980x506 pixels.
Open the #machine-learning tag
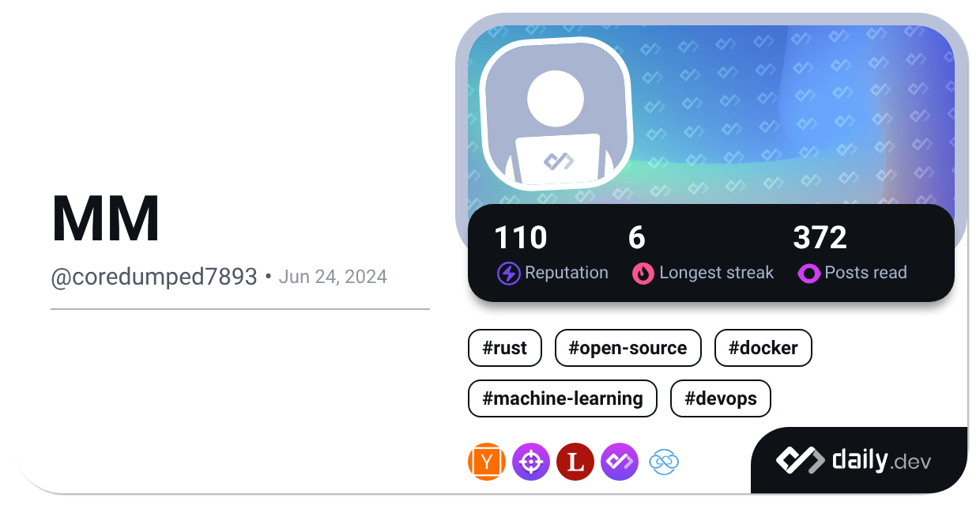[x=562, y=398]
